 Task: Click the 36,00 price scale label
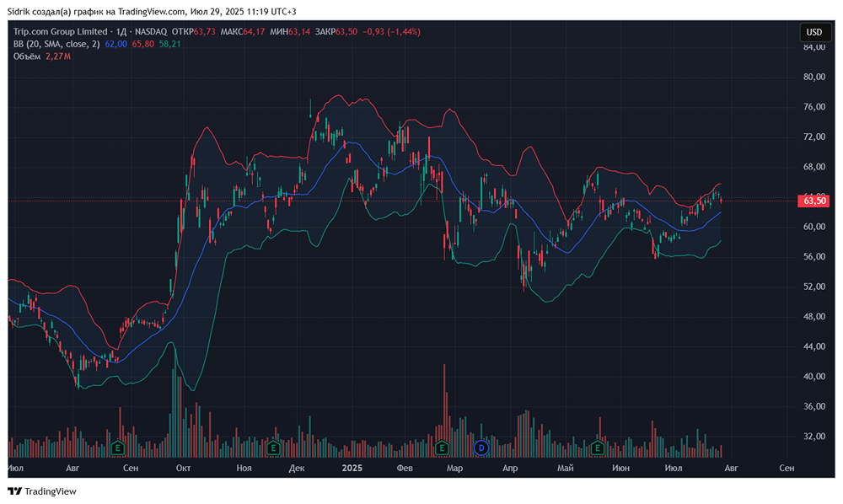[814, 407]
